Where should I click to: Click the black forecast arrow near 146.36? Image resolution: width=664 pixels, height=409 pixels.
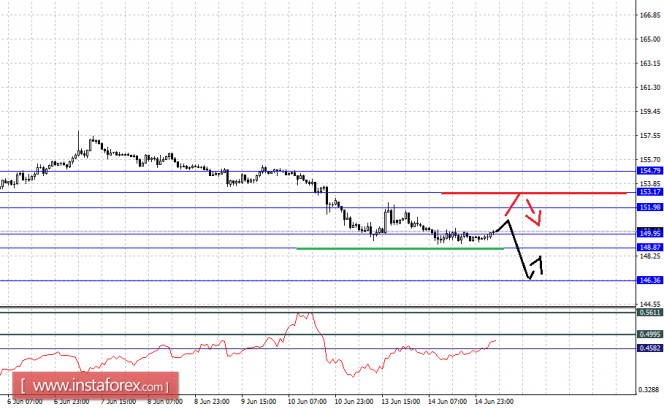coord(536,268)
